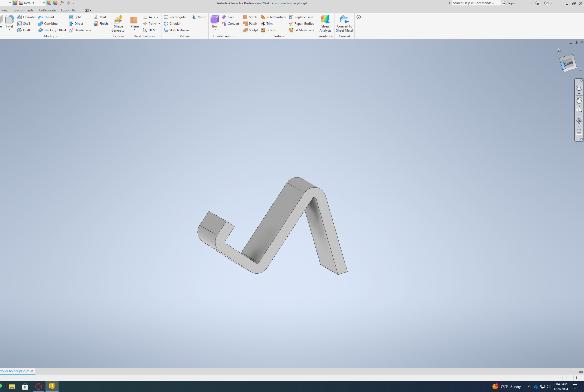Open the Fillet dropdown arrow
584x392 pixels.
(10, 30)
